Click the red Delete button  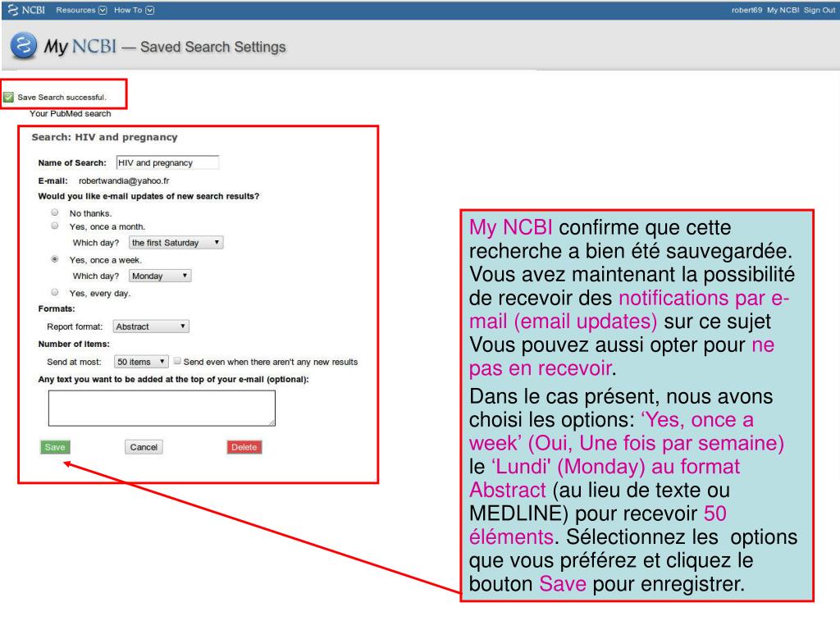click(x=244, y=447)
